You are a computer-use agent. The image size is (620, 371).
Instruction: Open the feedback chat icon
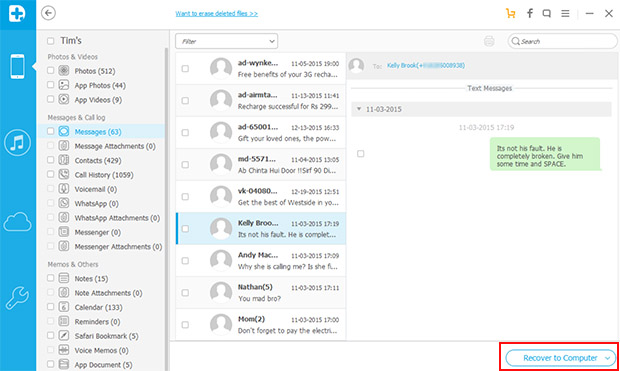click(546, 13)
